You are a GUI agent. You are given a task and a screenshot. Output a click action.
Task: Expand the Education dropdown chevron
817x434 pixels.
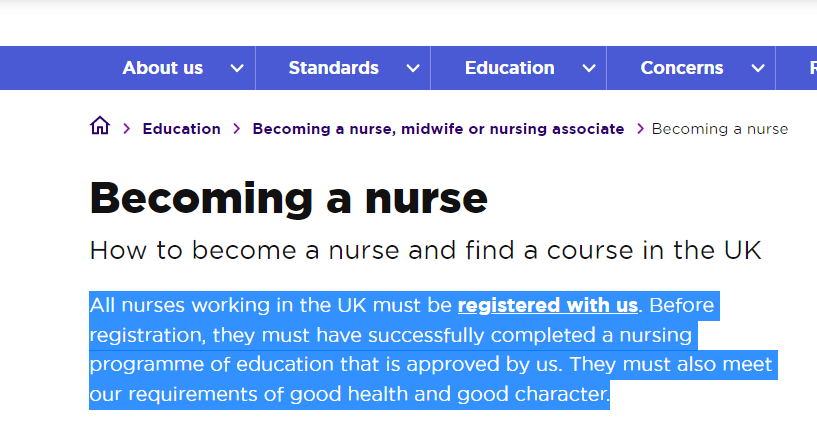pyautogui.click(x=589, y=68)
